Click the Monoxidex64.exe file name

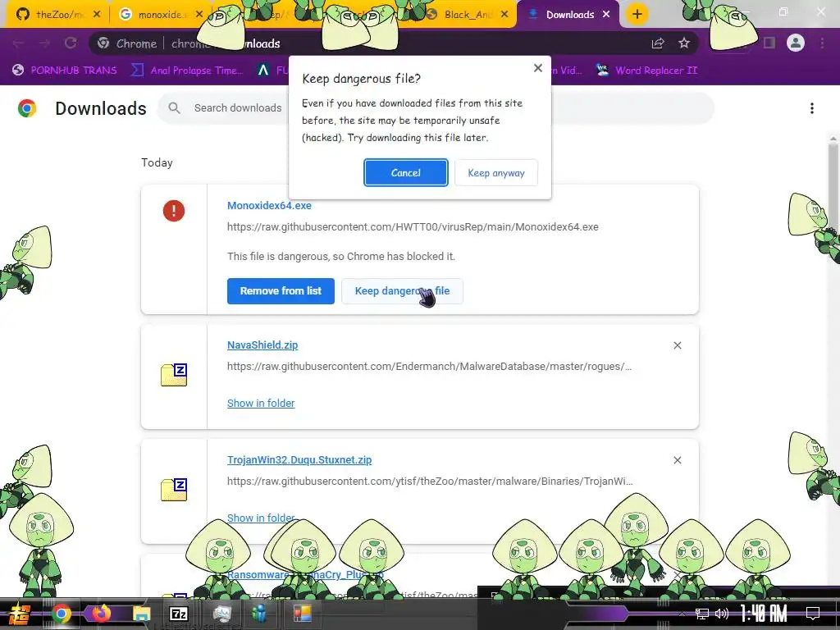tap(269, 205)
